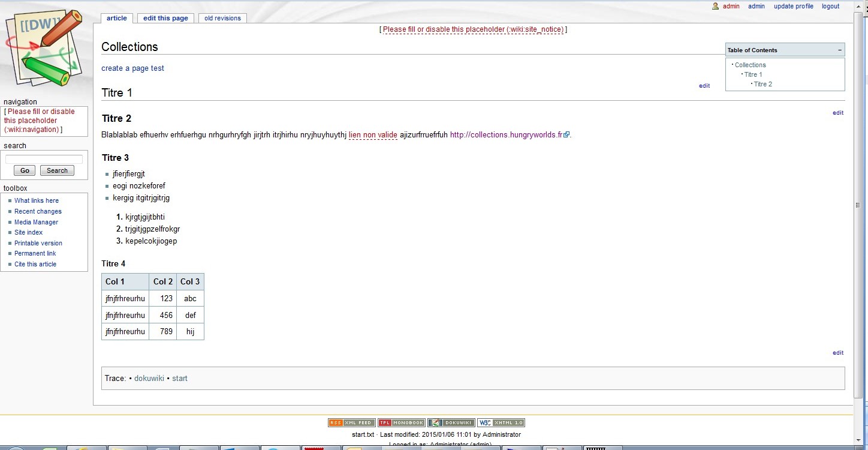The height and width of the screenshot is (450, 868).
Task: Open the Media Manager toolbox link
Action: pyautogui.click(x=36, y=223)
